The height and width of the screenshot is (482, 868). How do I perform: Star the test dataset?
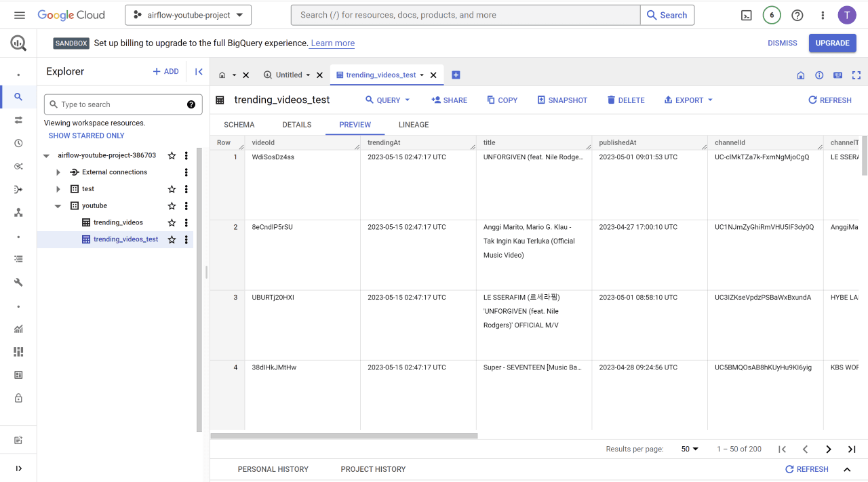[172, 189]
